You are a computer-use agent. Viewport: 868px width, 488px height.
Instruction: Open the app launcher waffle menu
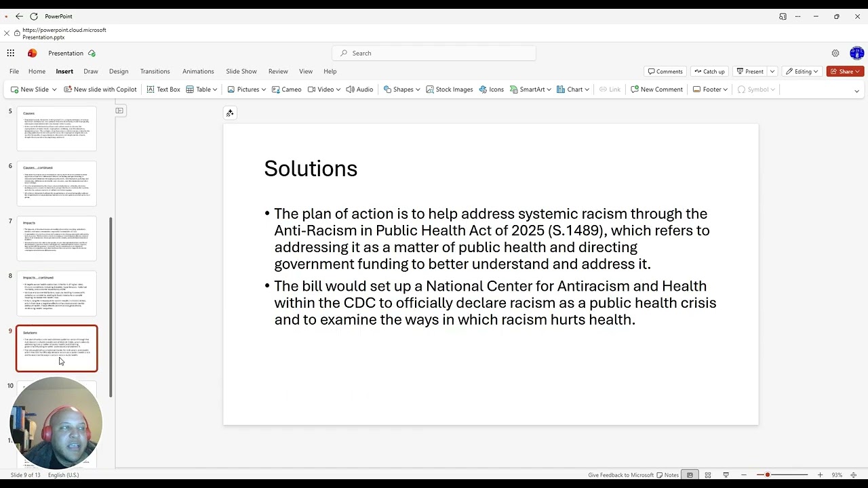(x=11, y=53)
